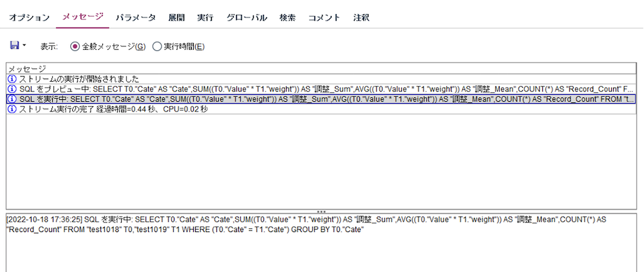Select the ストリームの実行が開始されました message
Viewport: 644px width, 272px height.
(321, 79)
